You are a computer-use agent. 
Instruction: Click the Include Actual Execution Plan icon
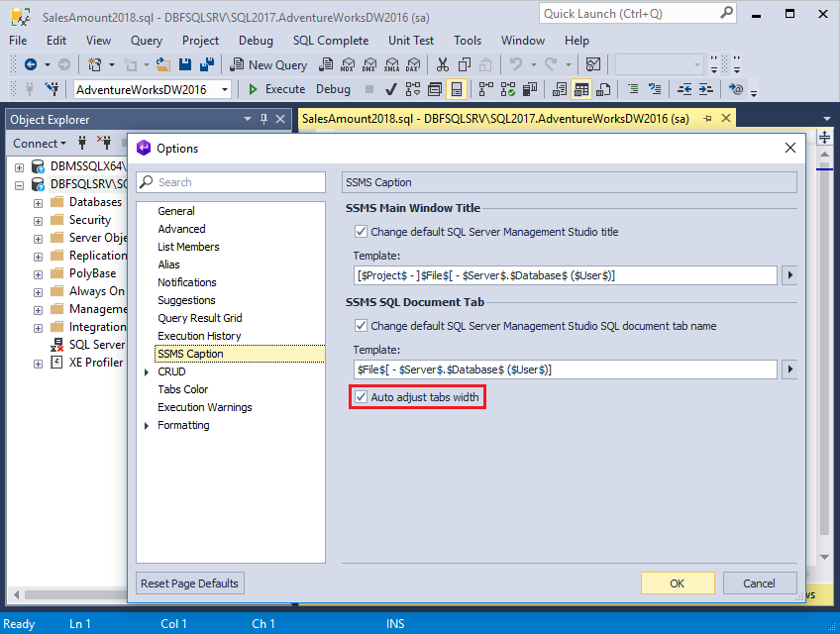pos(486,89)
